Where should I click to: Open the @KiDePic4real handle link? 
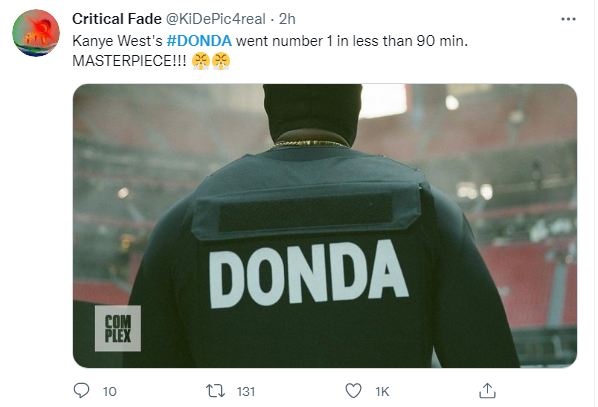(215, 19)
